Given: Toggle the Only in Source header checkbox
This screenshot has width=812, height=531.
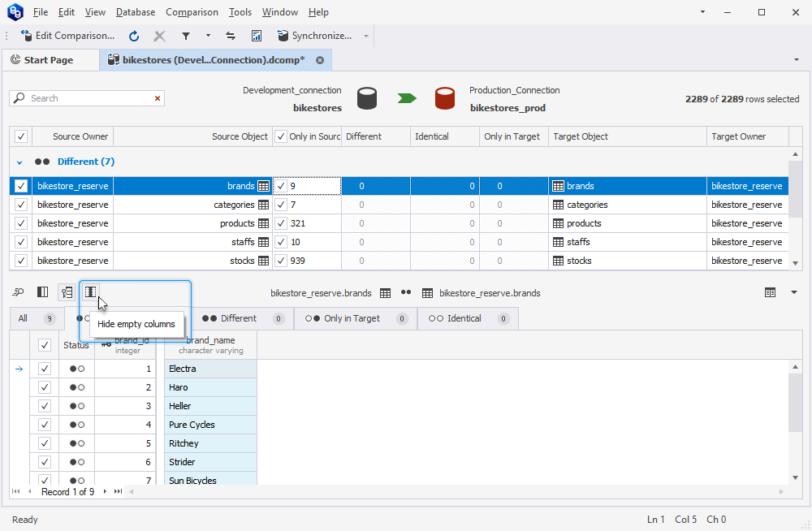Looking at the screenshot, I should pos(281,136).
